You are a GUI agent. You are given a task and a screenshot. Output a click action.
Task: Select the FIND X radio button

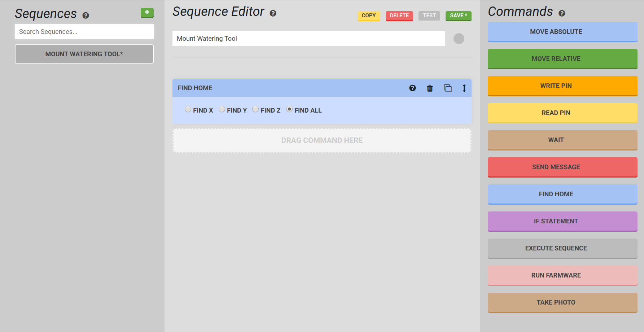(x=188, y=109)
